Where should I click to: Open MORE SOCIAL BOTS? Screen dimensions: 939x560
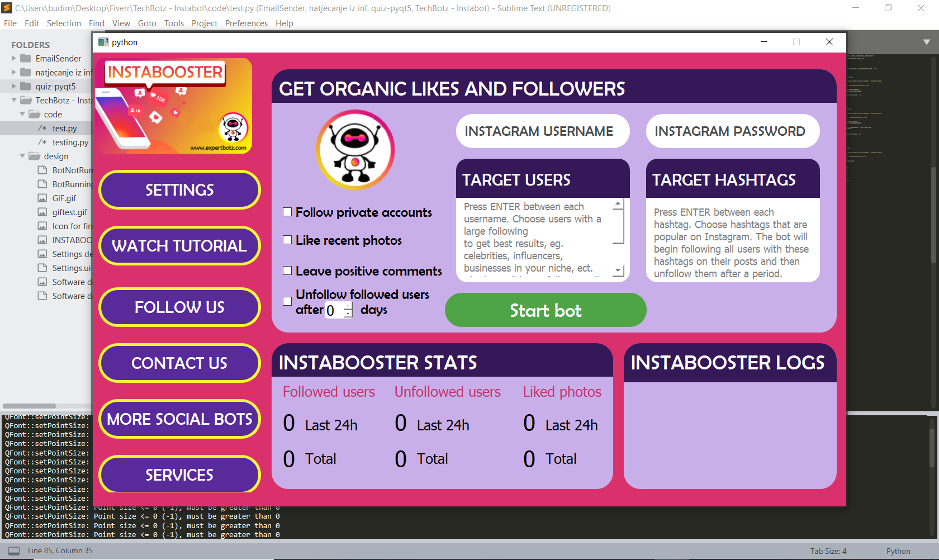click(x=179, y=419)
